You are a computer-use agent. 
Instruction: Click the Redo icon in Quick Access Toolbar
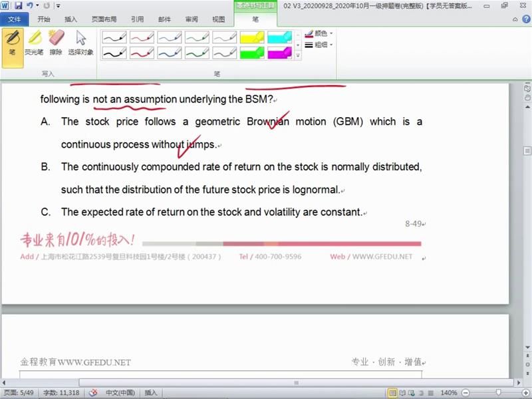click(x=47, y=6)
